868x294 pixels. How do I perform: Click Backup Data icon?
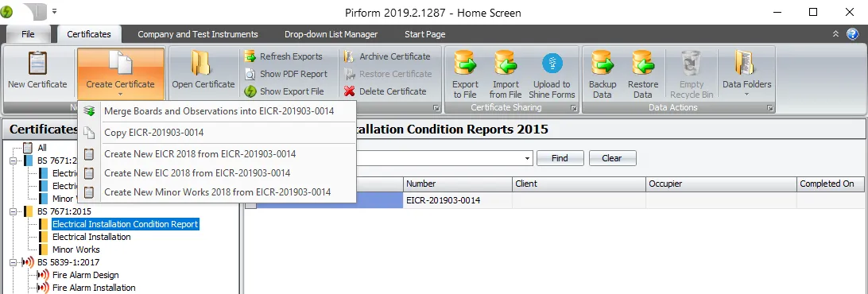[x=603, y=63]
